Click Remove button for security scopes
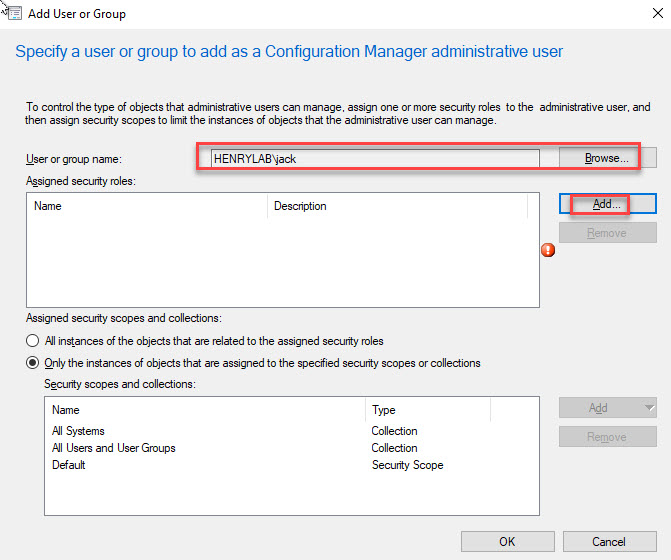This screenshot has height=560, width=671. 607,437
